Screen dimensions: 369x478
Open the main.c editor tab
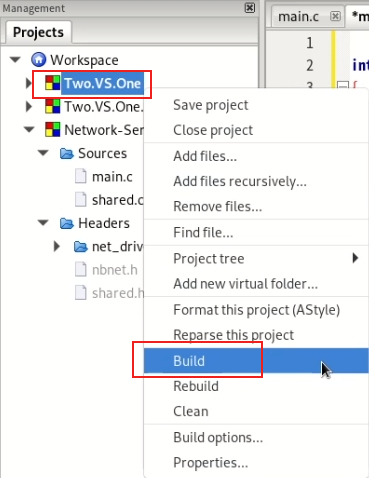[299, 16]
